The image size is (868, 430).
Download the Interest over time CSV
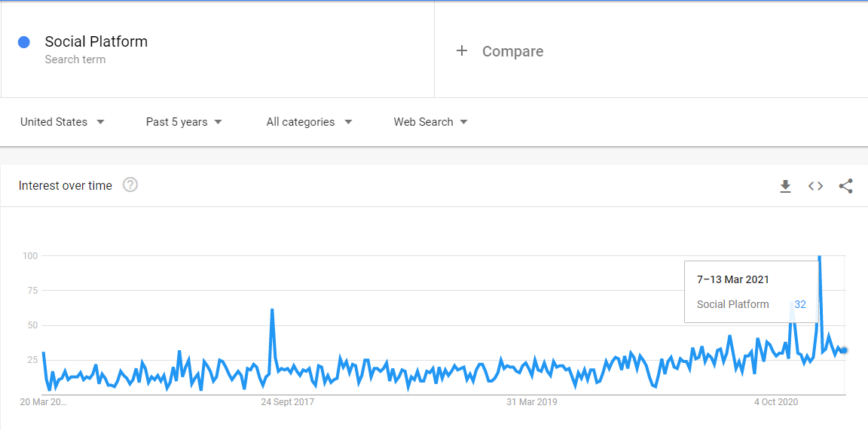point(785,187)
